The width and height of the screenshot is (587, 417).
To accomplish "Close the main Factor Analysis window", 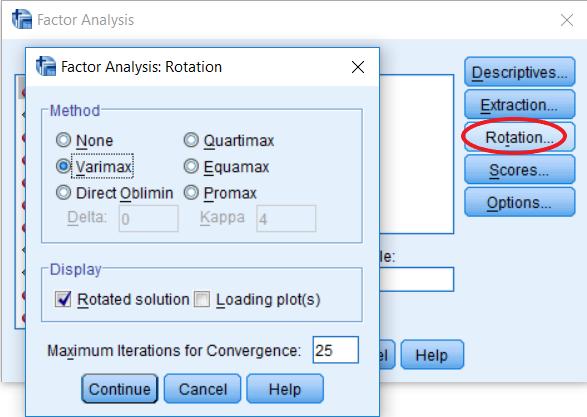I will (567, 20).
